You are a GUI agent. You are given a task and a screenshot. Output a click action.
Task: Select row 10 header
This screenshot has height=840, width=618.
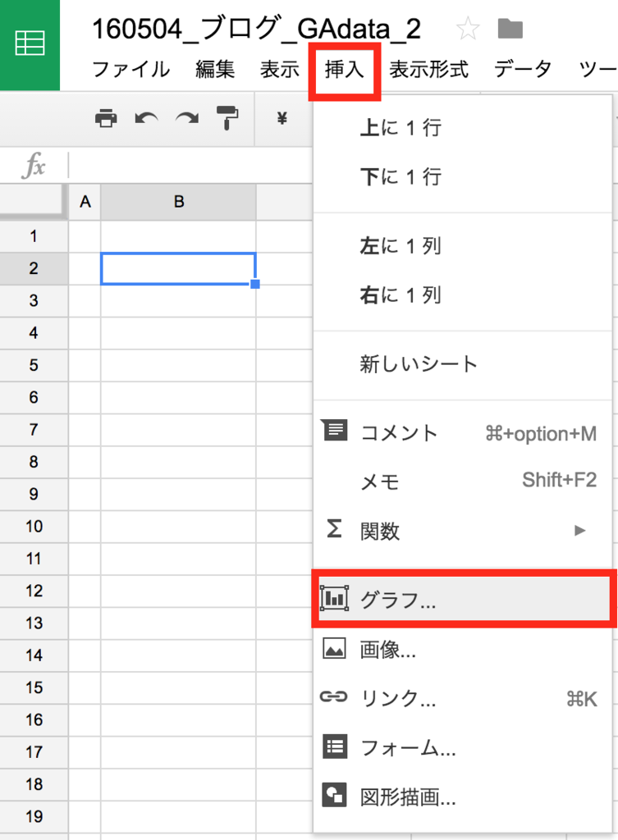33,527
